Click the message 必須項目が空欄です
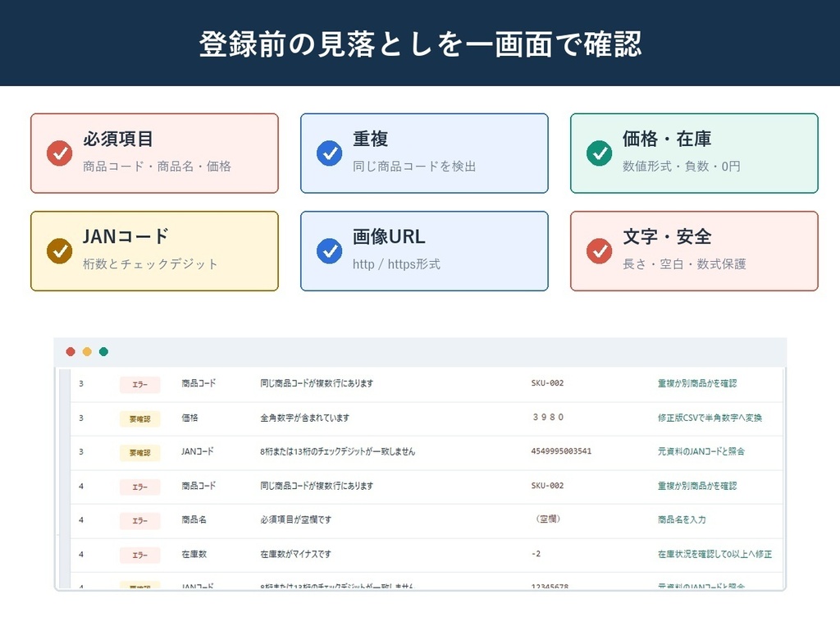The image size is (840, 631). (x=295, y=519)
